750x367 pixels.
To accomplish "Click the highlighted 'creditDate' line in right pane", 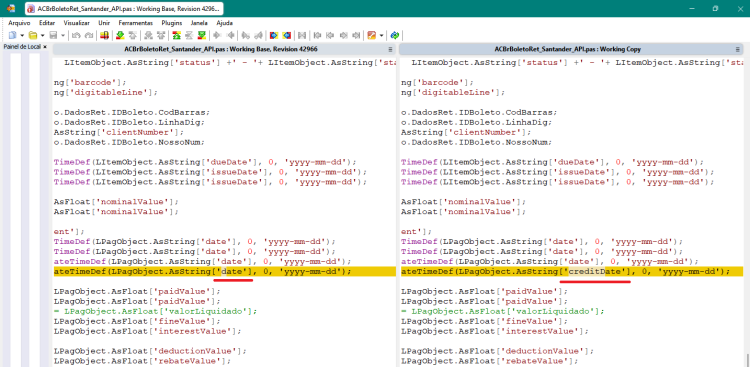I will click(x=571, y=271).
